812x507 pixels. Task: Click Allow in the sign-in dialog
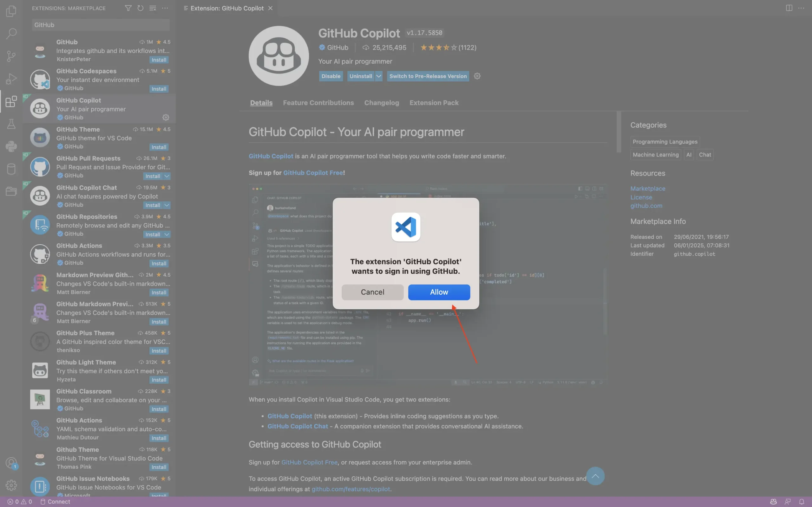click(439, 292)
